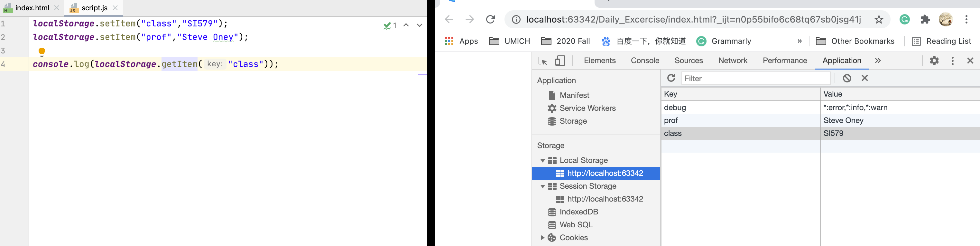This screenshot has width=980, height=246.
Task: Click the delete selected entry X icon
Action: pyautogui.click(x=865, y=78)
